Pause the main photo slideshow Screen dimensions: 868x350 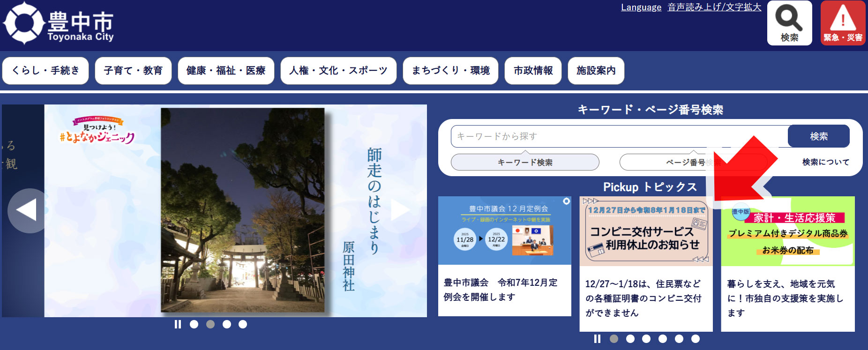[178, 324]
